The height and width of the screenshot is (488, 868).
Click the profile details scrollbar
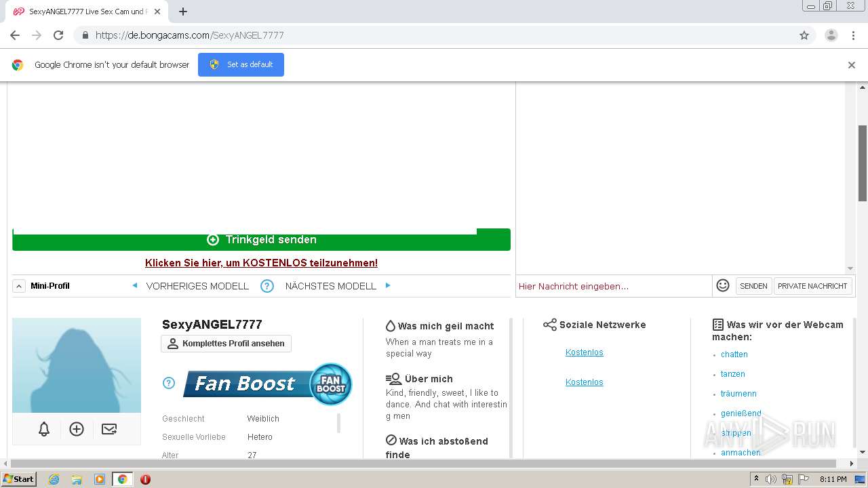(338, 423)
